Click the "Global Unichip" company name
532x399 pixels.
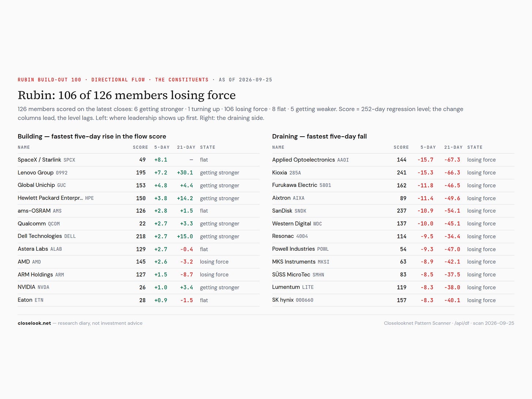(x=36, y=185)
